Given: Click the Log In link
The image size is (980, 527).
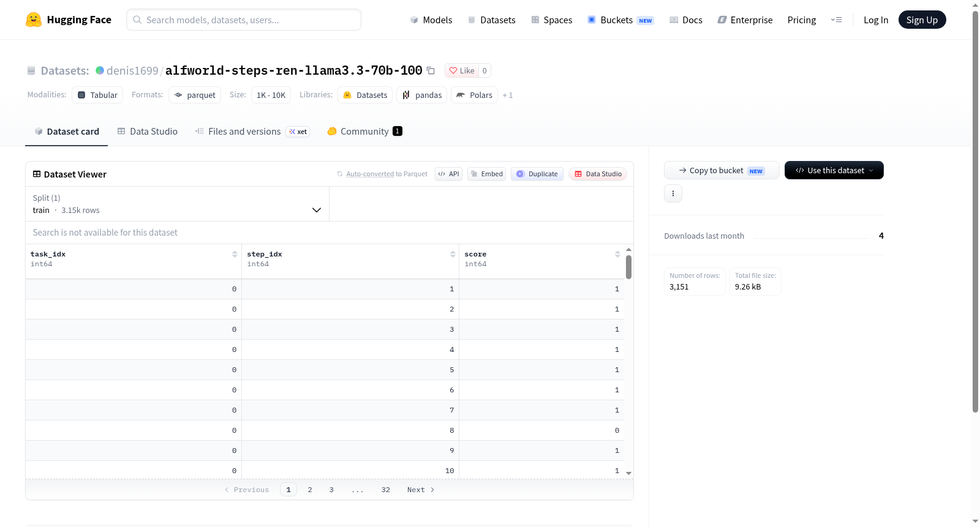Looking at the screenshot, I should tap(876, 20).
